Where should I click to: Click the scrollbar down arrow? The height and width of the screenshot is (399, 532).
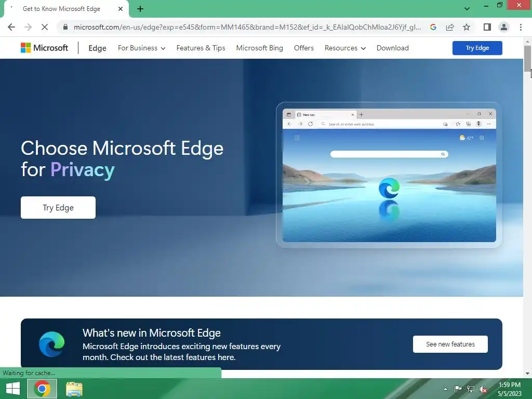coord(527,374)
